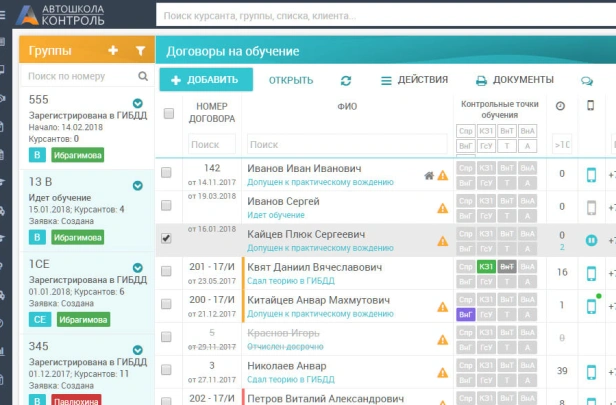Screen dimensions: 616x405
Task: Open the groups filter funnel icon
Action: pos(140,50)
